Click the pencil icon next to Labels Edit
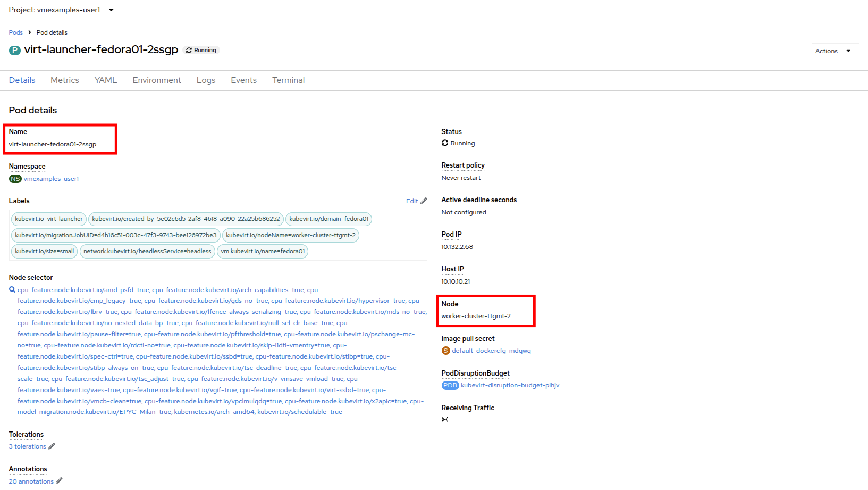Image resolution: width=868 pixels, height=490 pixels. 424,201
